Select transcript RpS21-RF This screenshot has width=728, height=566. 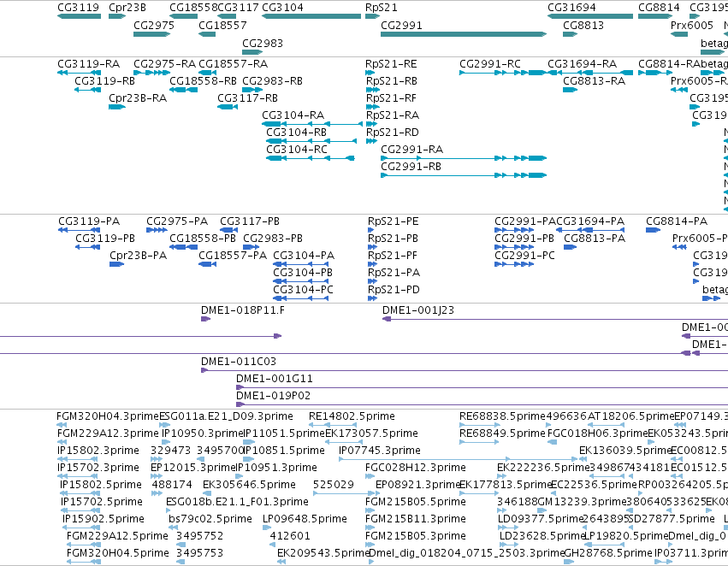click(x=391, y=97)
